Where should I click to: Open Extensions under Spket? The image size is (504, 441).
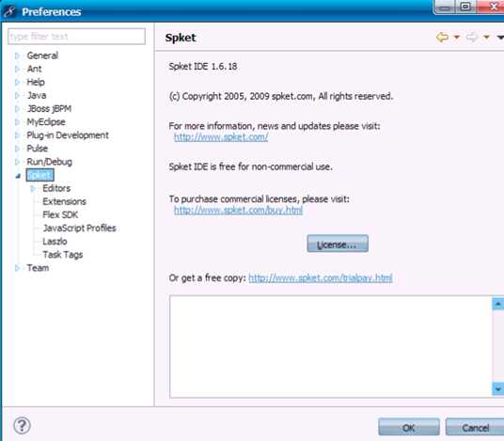point(65,201)
